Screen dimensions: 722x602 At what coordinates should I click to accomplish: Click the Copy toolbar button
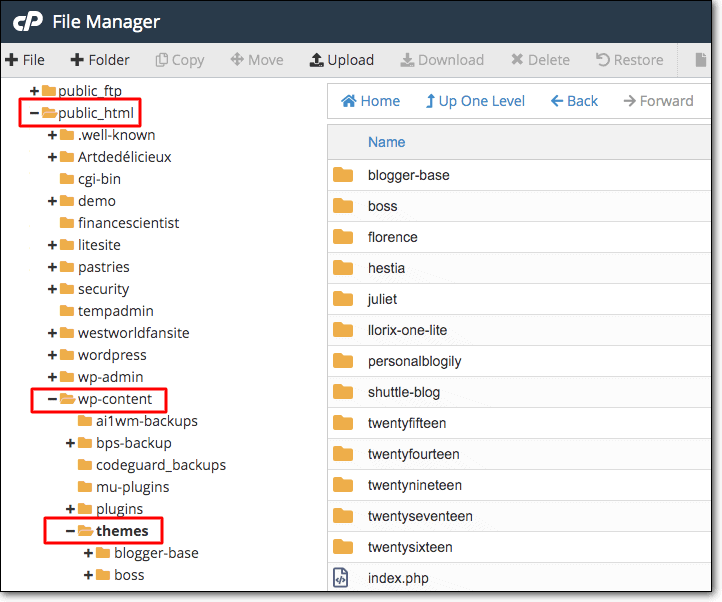(x=180, y=60)
